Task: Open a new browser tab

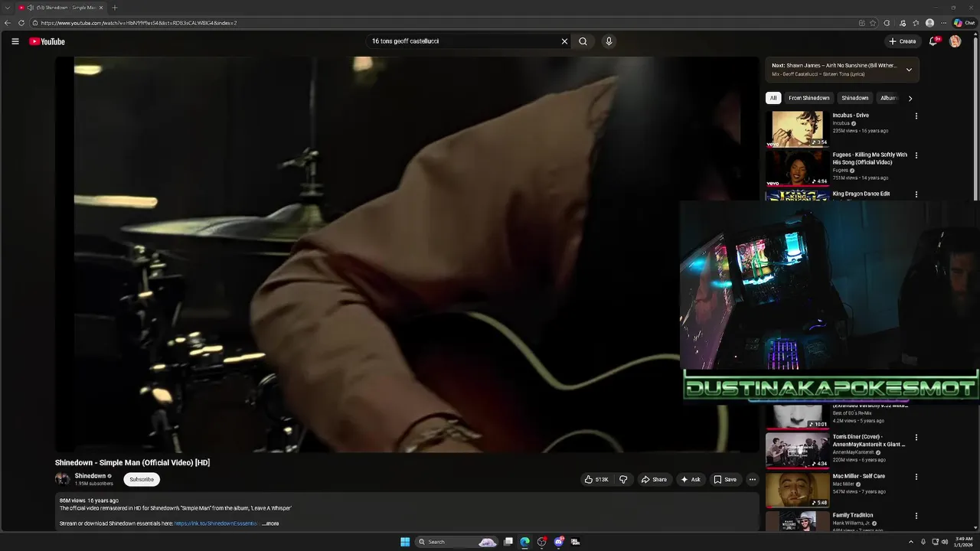Action: tap(115, 8)
